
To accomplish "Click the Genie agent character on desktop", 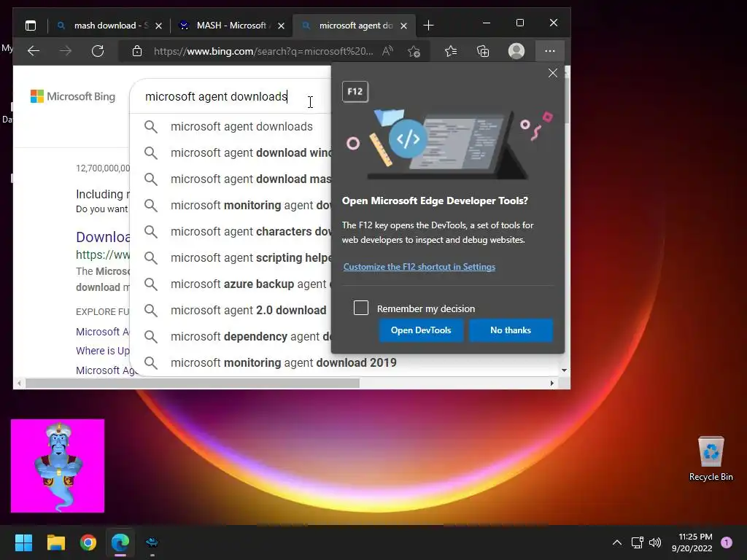I will point(58,466).
